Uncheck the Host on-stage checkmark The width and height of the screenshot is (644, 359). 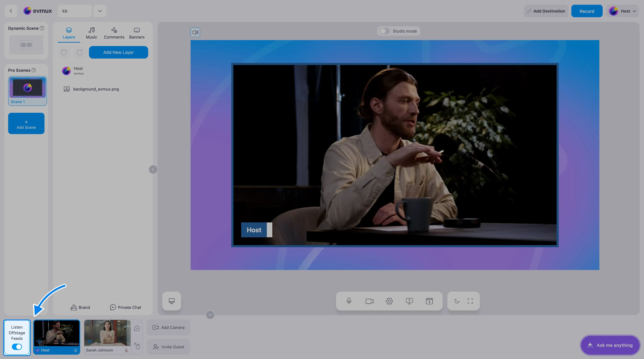[37, 350]
